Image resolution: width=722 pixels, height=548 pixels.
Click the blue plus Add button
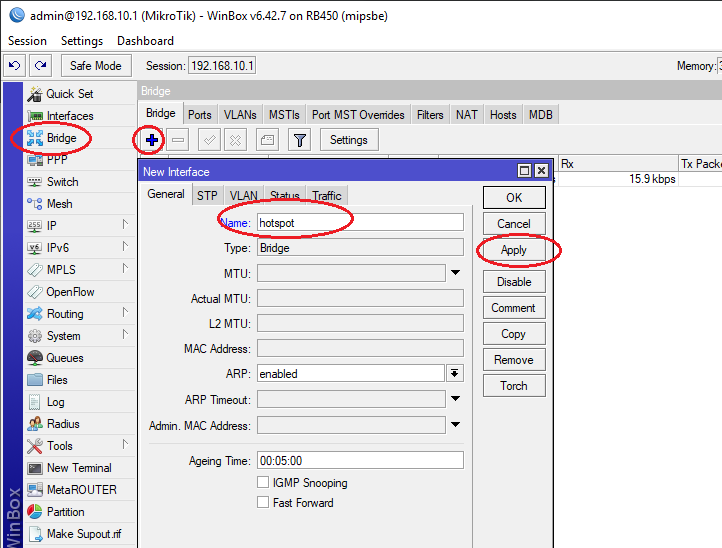(x=152, y=140)
